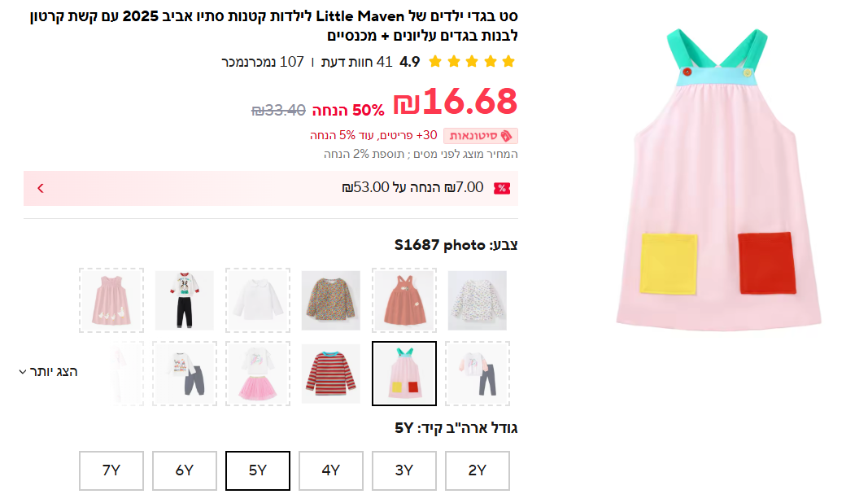Click the wholesale tag icon

click(507, 136)
